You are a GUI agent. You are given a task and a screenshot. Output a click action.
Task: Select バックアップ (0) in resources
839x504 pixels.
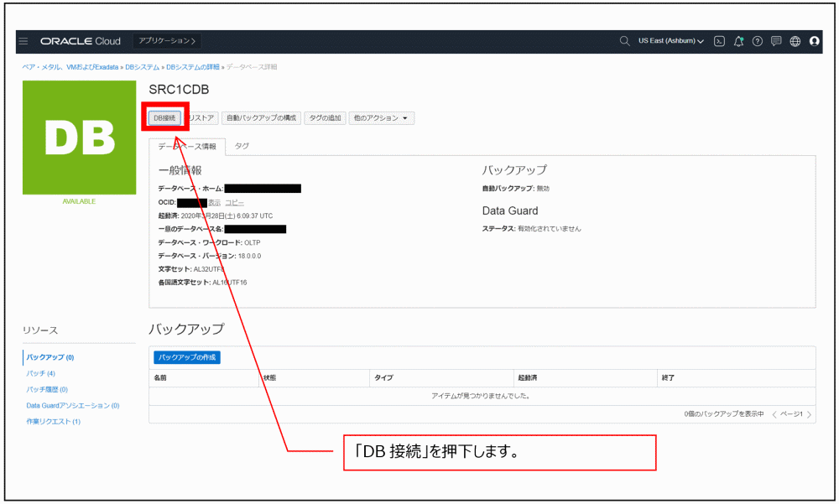point(50,357)
